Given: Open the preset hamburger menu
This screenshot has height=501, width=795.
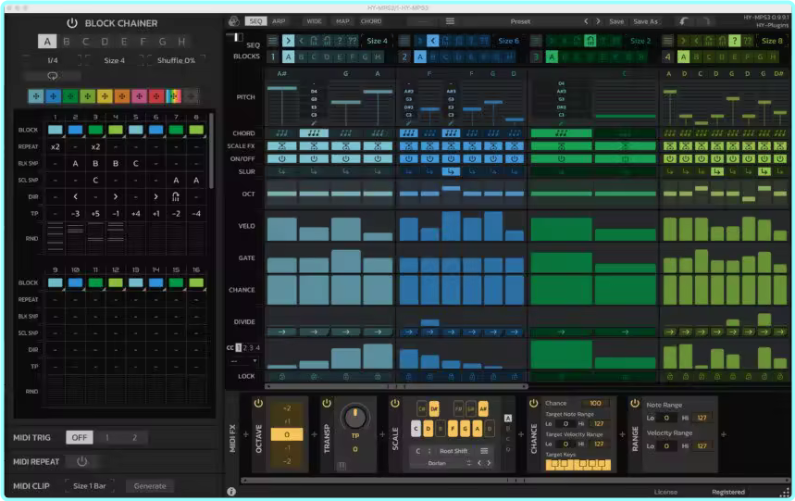Looking at the screenshot, I should click(450, 21).
